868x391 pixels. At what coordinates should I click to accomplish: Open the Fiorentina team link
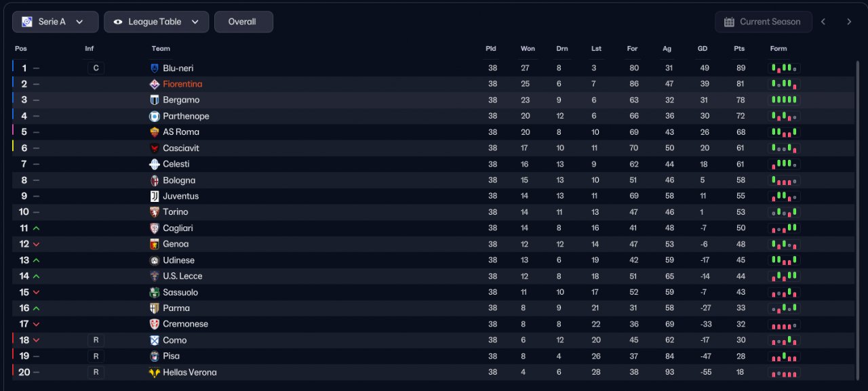coord(182,84)
